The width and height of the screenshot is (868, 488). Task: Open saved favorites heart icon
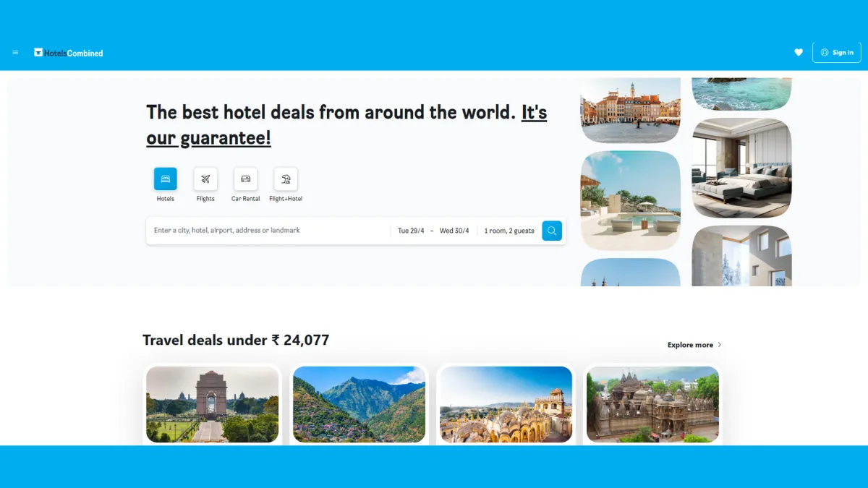pos(799,52)
